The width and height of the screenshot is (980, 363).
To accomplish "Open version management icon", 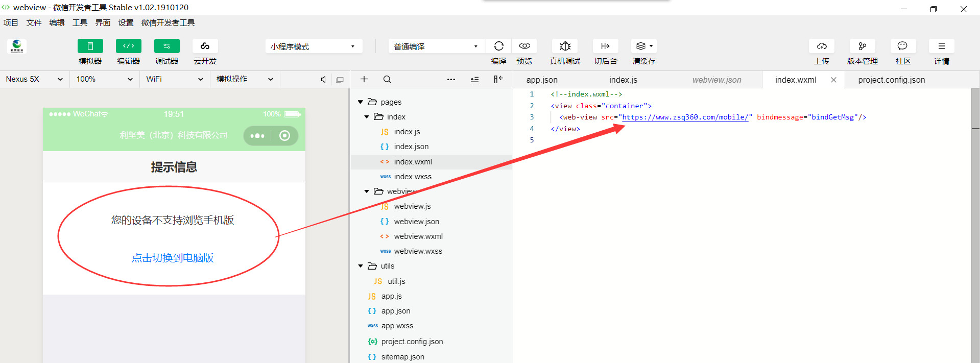I will click(863, 46).
